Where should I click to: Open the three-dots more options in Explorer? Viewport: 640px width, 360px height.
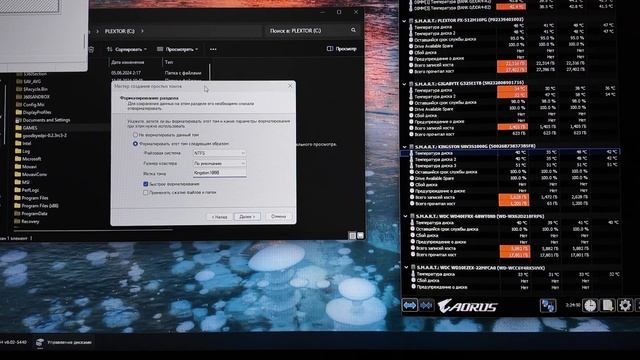pyautogui.click(x=213, y=49)
